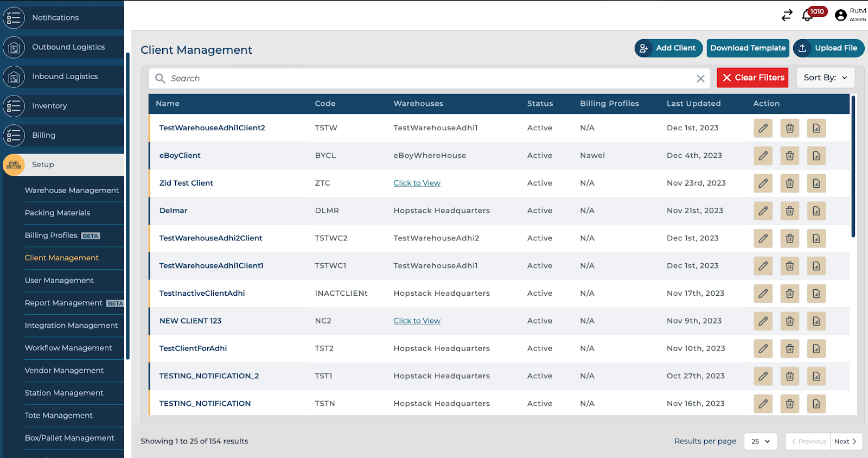
Task: Expand the results per page dropdown
Action: point(761,441)
